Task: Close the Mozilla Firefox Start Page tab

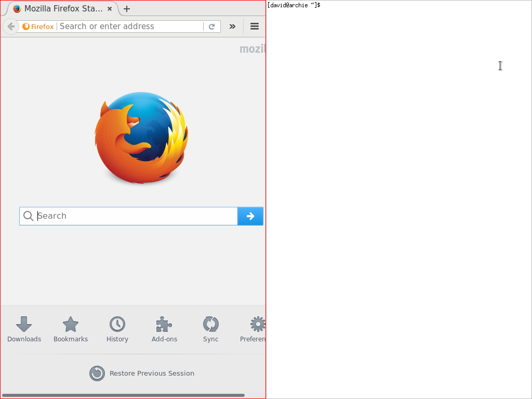Action: pyautogui.click(x=110, y=9)
